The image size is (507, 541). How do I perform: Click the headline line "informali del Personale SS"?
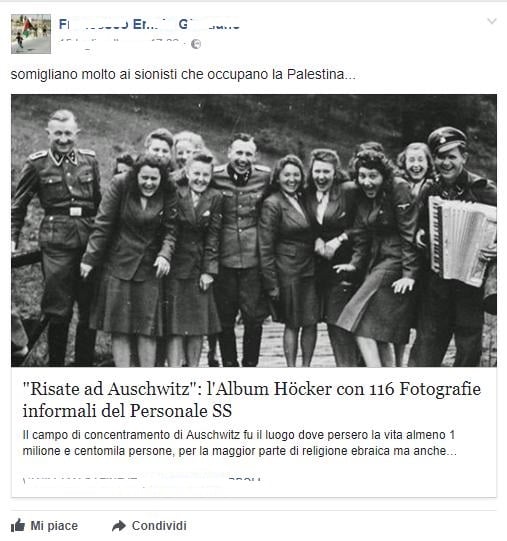pos(127,411)
